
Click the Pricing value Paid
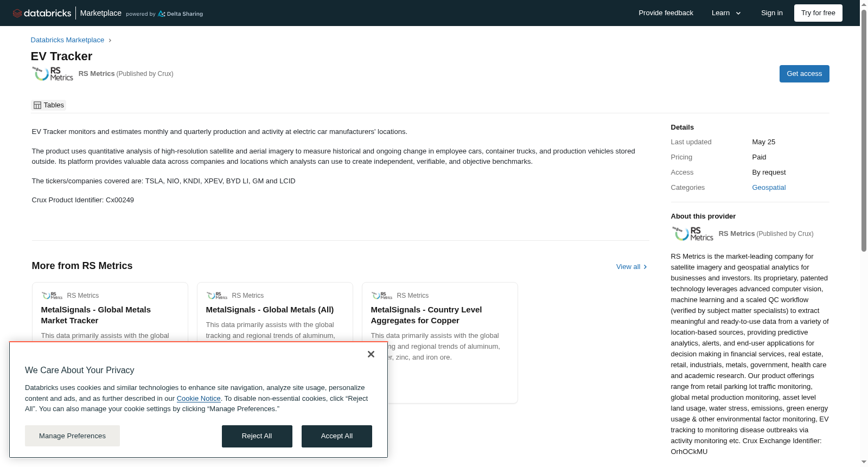coord(759,157)
